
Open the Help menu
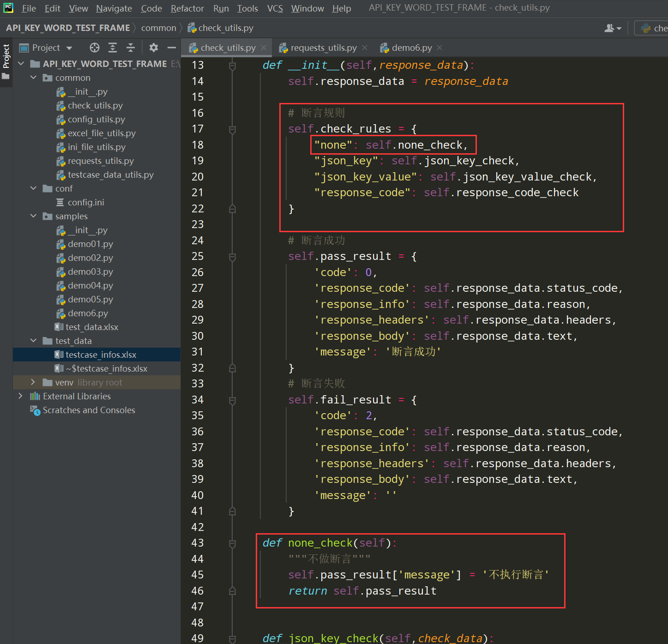(x=342, y=8)
